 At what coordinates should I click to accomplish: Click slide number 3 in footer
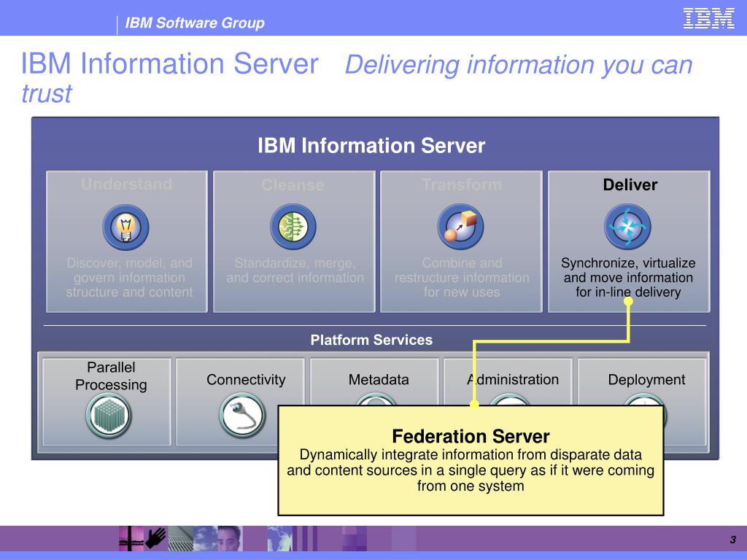click(x=732, y=540)
